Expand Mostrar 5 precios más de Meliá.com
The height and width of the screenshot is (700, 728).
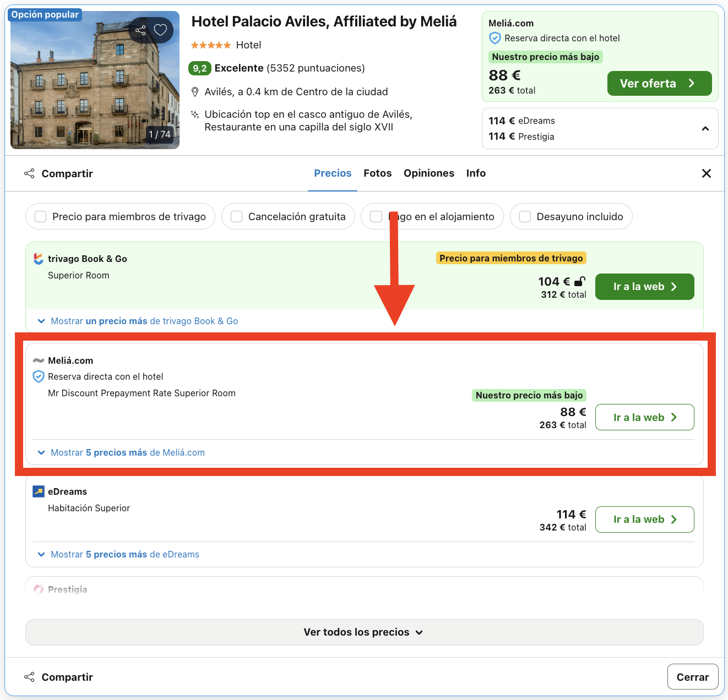(127, 452)
